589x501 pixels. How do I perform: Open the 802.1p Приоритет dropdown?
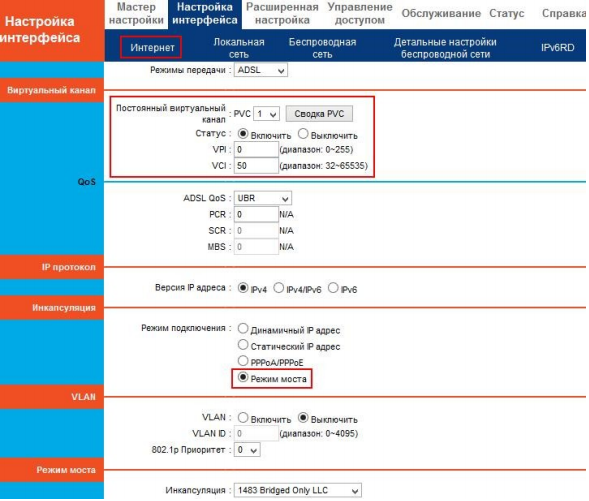[x=247, y=450]
